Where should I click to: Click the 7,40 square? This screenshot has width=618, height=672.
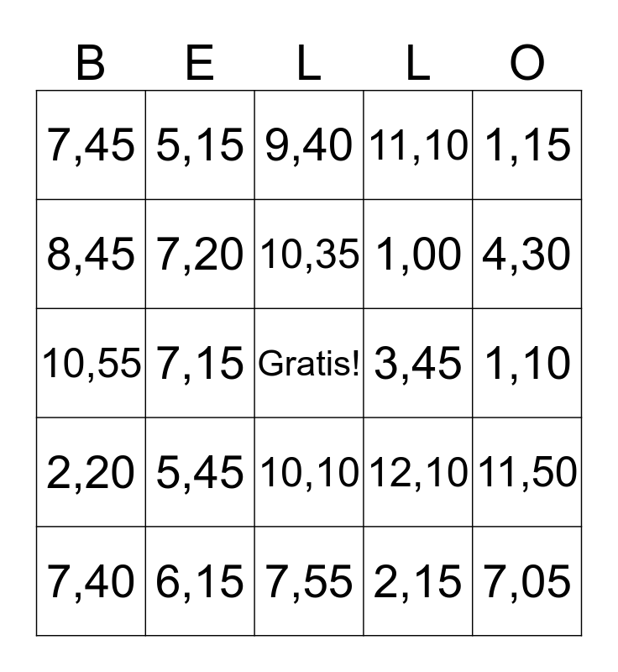[x=91, y=581]
